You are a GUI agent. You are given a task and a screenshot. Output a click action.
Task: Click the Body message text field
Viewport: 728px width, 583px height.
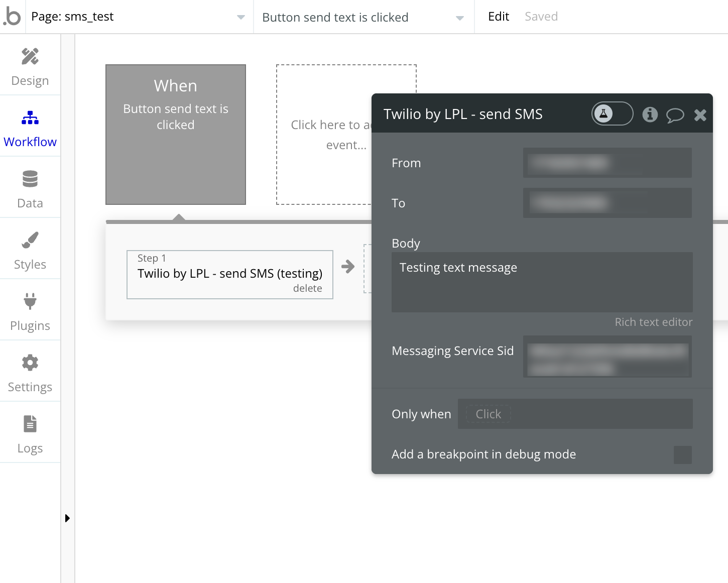pos(542,282)
